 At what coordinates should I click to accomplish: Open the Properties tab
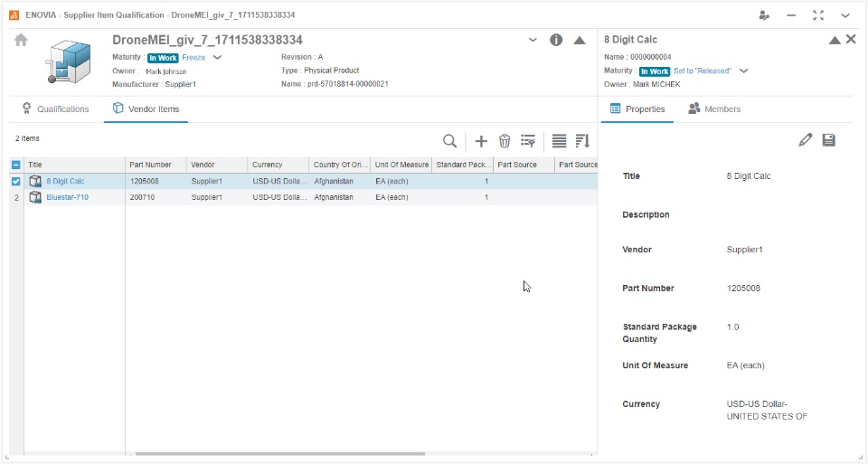coord(637,109)
